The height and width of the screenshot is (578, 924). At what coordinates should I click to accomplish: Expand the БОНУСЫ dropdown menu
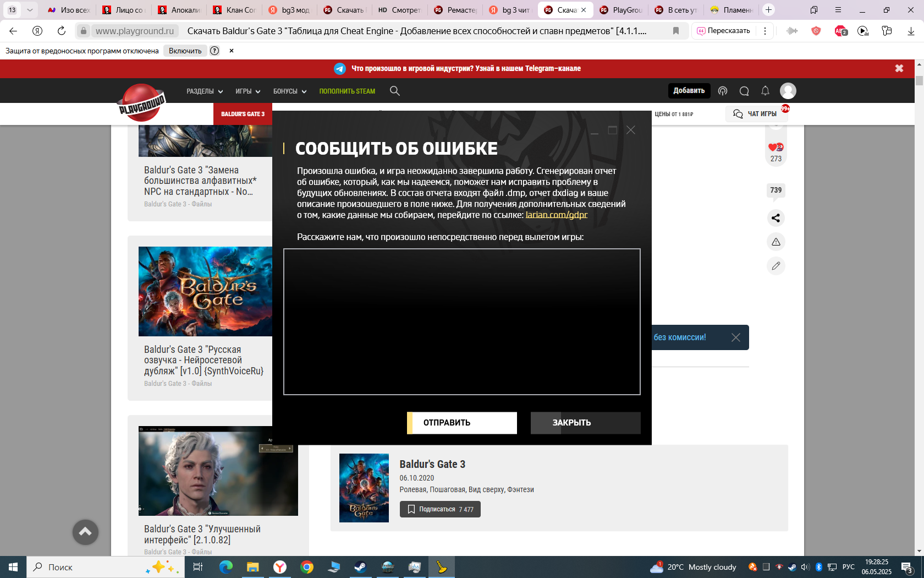point(290,91)
